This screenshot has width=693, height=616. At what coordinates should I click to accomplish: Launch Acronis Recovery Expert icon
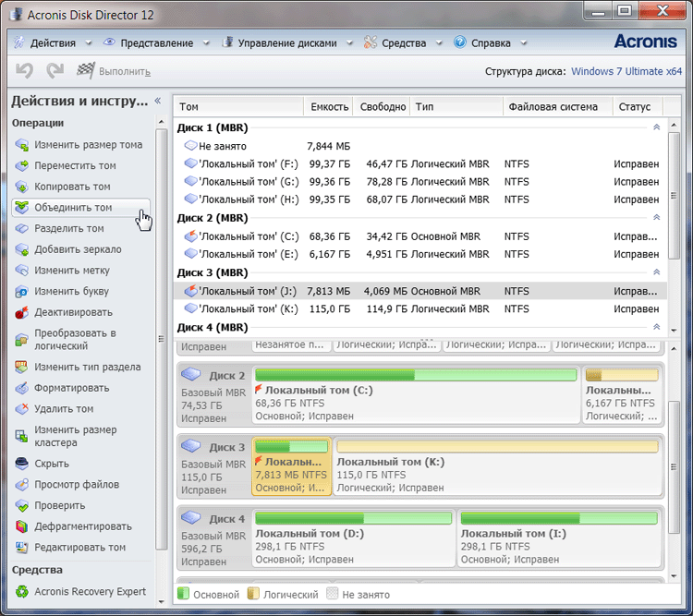point(21,591)
